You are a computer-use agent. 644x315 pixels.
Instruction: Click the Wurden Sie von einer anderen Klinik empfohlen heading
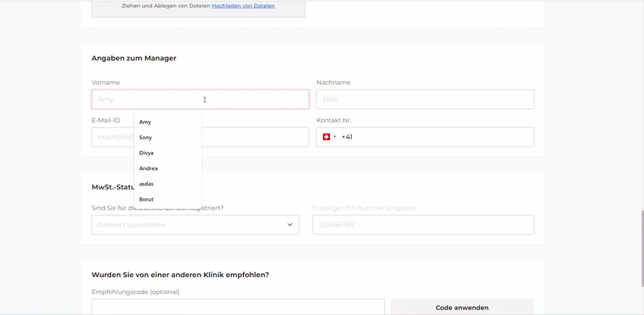tap(180, 274)
